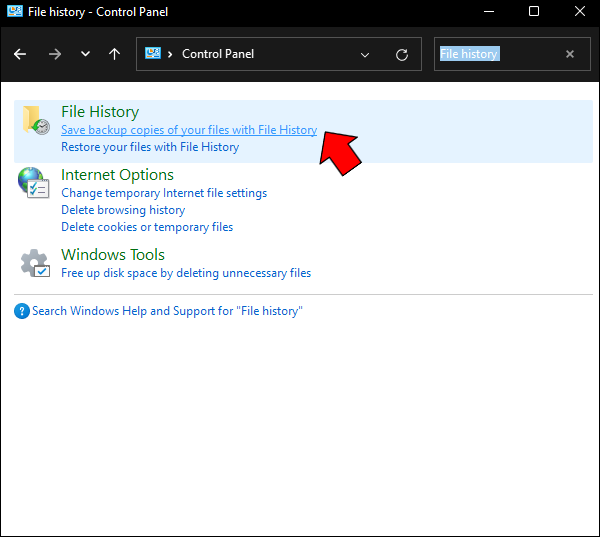Search Windows Help and Support link
The width and height of the screenshot is (600, 537).
tap(167, 311)
